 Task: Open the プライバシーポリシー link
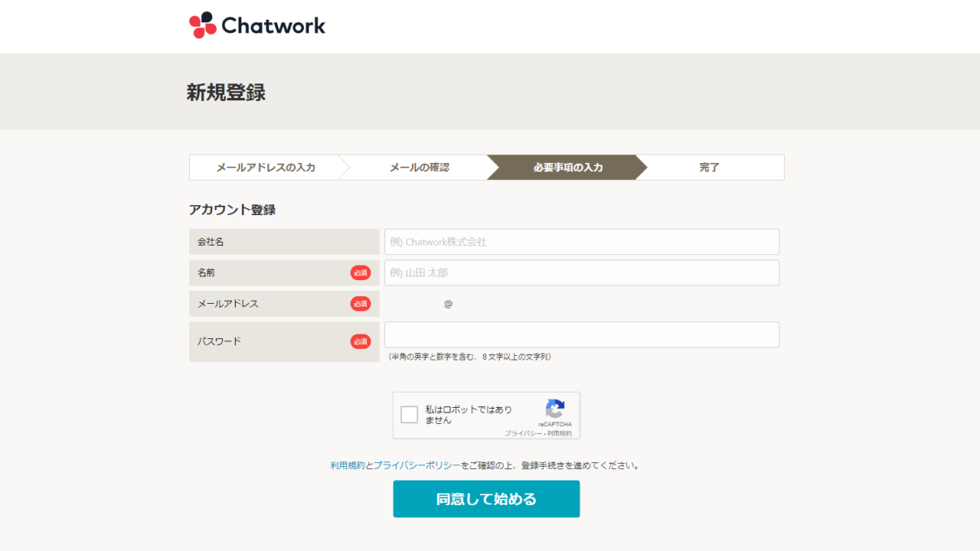point(417,465)
